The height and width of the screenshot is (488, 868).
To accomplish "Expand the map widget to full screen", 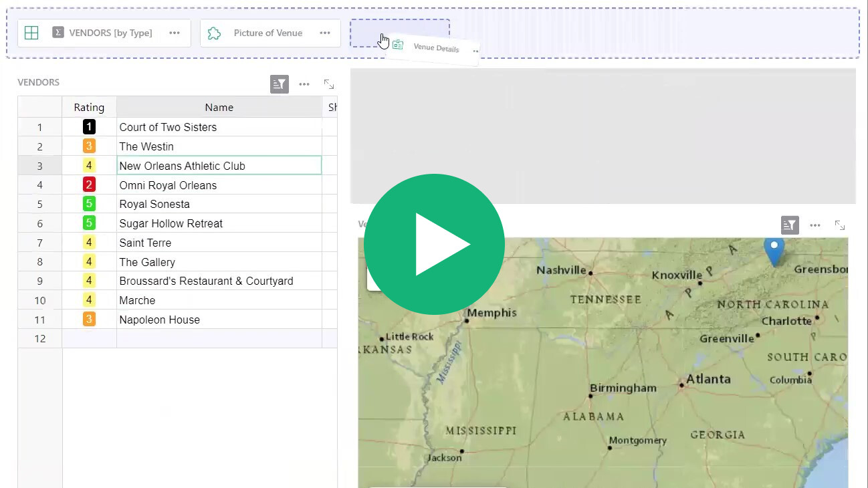I will [840, 225].
